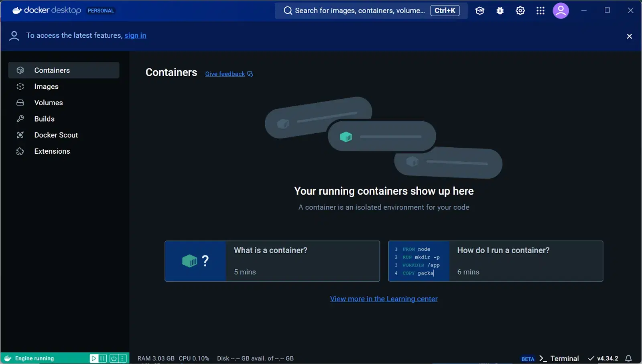Screen dimensions: 642x364
Task: Click the Builds wrench icon
Action: pyautogui.click(x=20, y=119)
